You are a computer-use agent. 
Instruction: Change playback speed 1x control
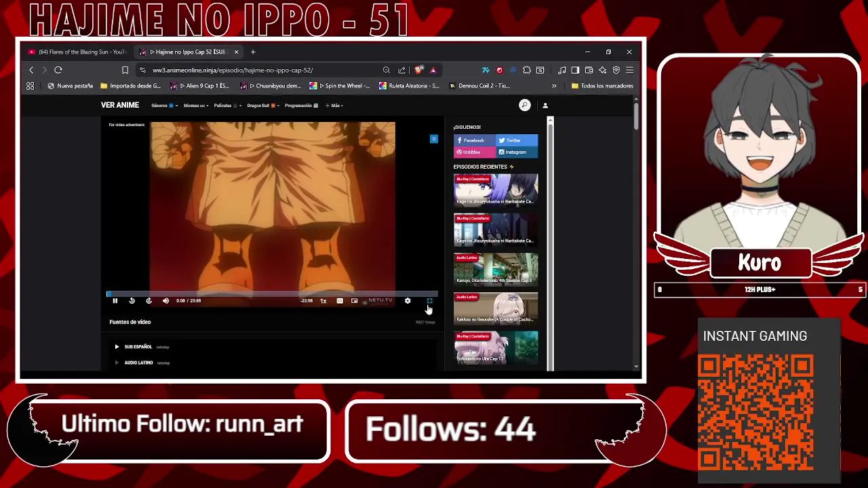click(323, 301)
